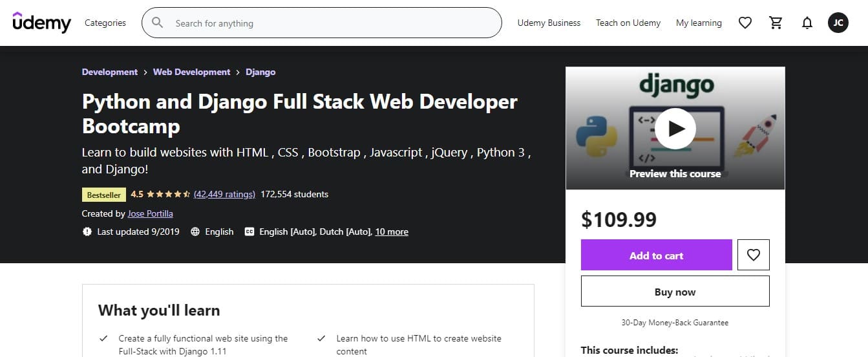Click the search magnifier icon
This screenshot has width=868, height=357.
point(157,23)
